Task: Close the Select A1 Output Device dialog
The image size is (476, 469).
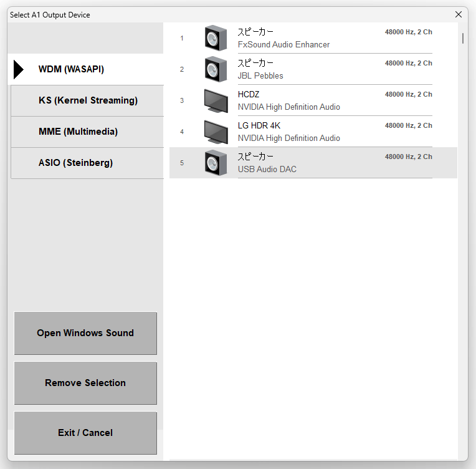Action: click(459, 14)
